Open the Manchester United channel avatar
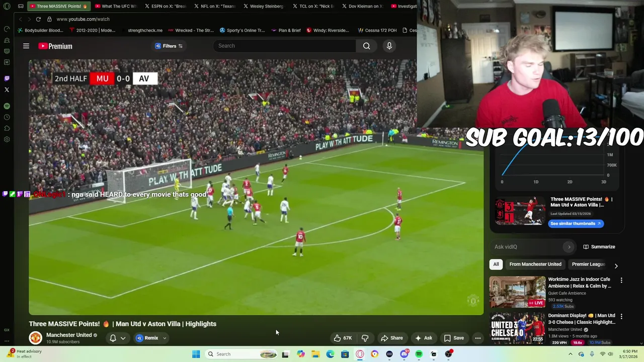 [35, 338]
